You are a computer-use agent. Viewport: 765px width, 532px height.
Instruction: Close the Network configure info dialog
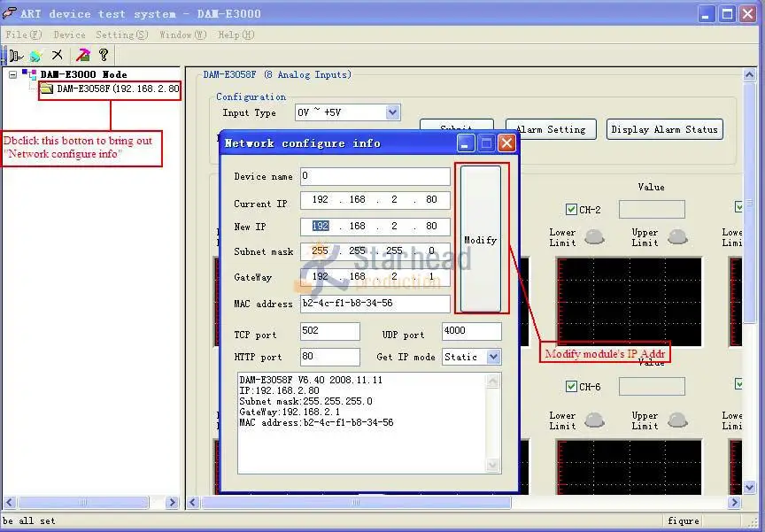(507, 143)
